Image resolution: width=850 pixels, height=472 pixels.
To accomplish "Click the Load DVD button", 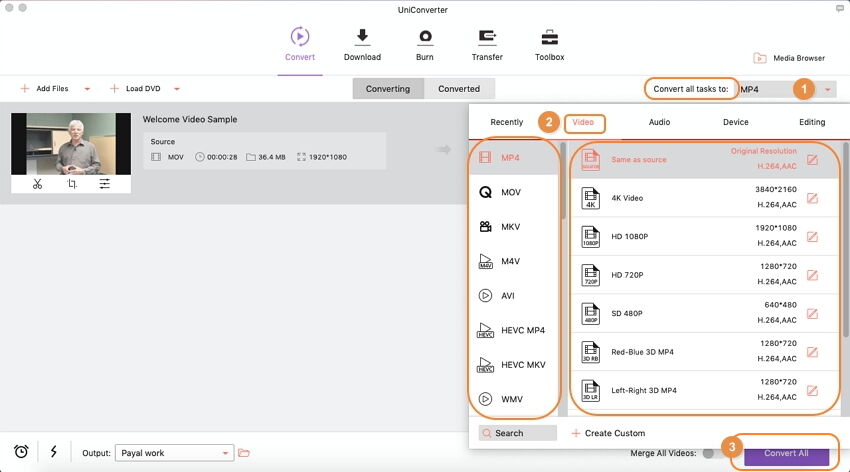I will (x=136, y=88).
